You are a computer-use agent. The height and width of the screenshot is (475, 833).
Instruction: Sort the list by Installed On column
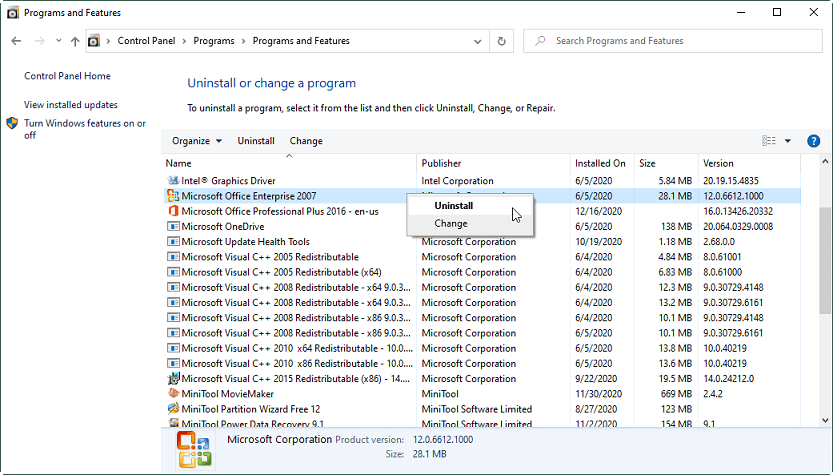click(600, 163)
